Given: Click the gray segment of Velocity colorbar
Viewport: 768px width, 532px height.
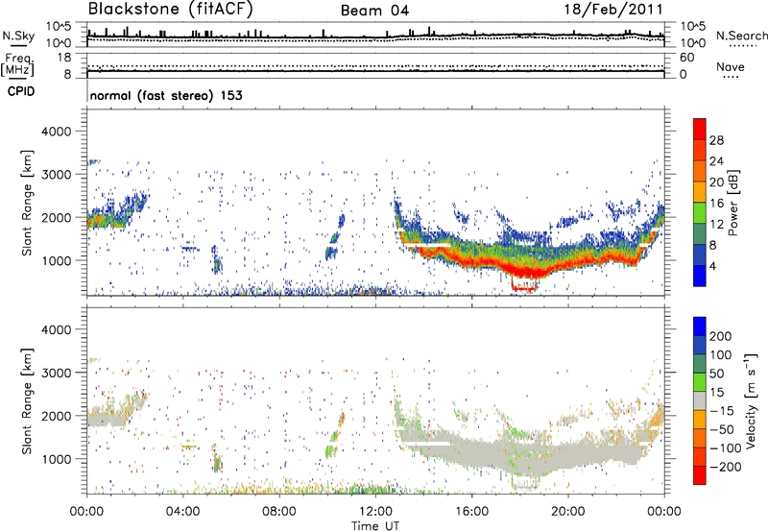Looking at the screenshot, I should 700,400.
